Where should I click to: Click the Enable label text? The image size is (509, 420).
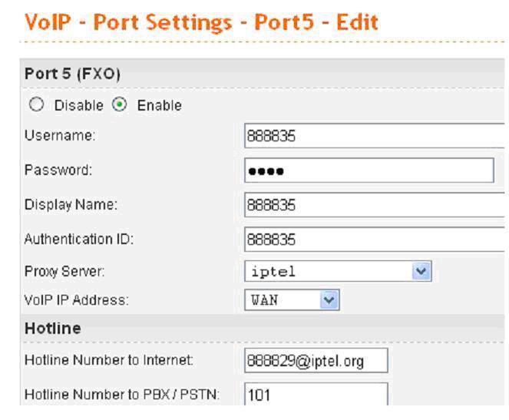[160, 105]
